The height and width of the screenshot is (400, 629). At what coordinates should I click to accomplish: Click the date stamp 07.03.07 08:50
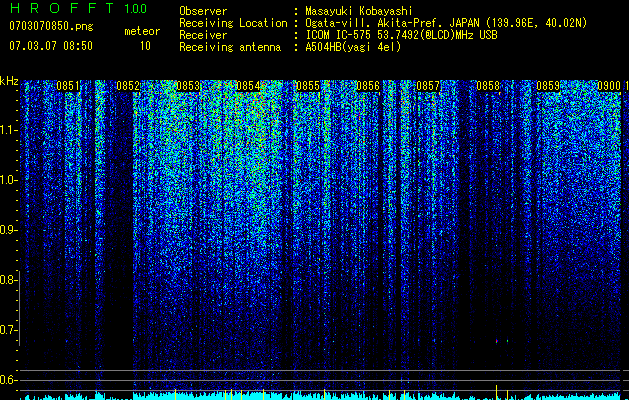(x=51, y=46)
